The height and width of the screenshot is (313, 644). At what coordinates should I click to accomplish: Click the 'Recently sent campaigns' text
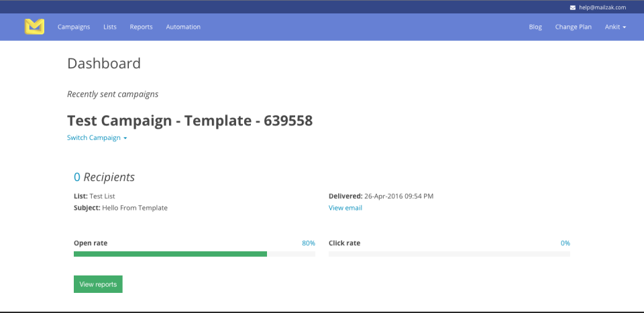(113, 94)
